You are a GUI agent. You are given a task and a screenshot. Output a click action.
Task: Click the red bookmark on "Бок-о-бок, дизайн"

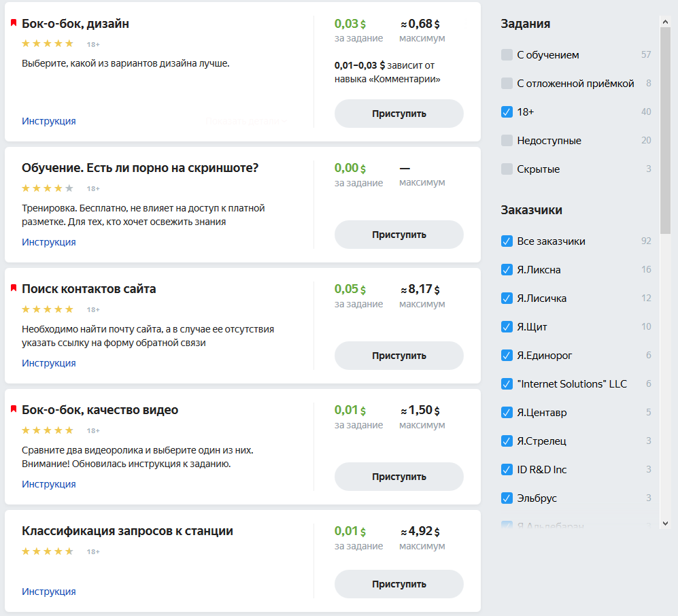click(14, 23)
